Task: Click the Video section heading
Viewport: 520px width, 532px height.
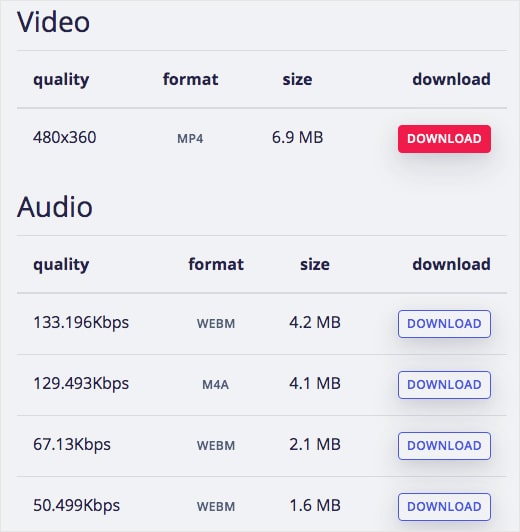Action: (53, 22)
